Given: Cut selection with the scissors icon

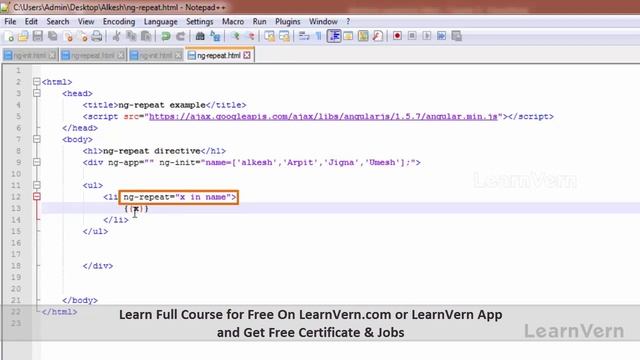Looking at the screenshot, I should coord(117,36).
